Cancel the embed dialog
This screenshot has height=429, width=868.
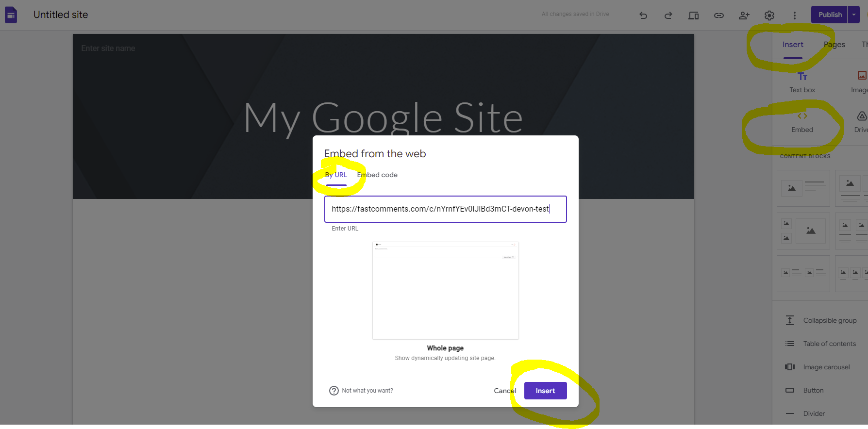(504, 391)
